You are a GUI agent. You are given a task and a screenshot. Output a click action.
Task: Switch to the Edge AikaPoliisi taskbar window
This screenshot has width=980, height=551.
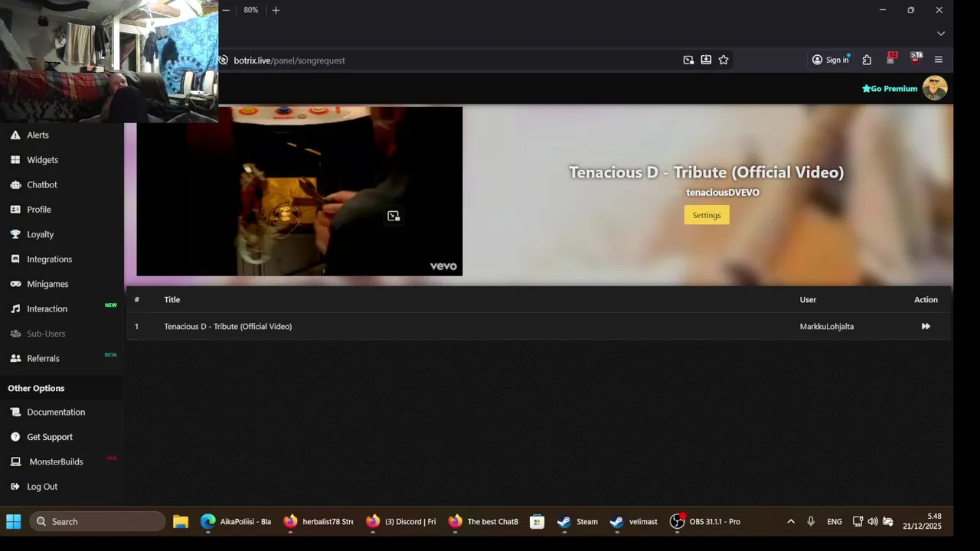pyautogui.click(x=236, y=521)
